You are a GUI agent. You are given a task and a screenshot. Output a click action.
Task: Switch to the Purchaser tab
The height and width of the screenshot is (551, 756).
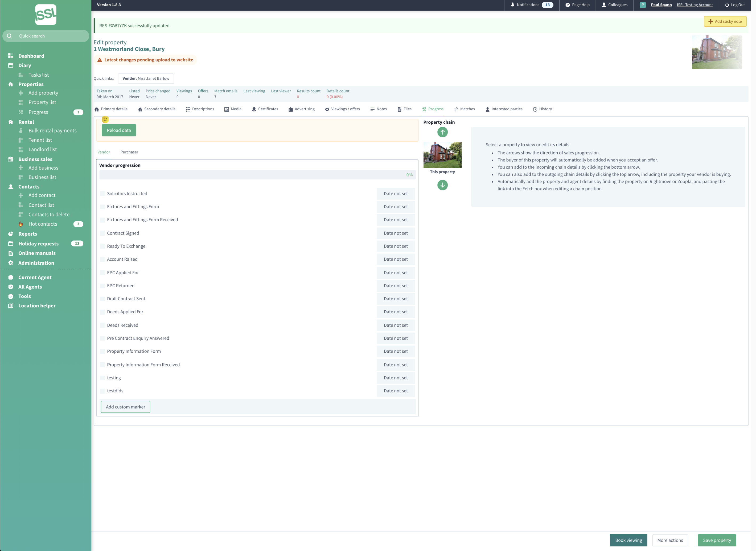[x=129, y=152]
